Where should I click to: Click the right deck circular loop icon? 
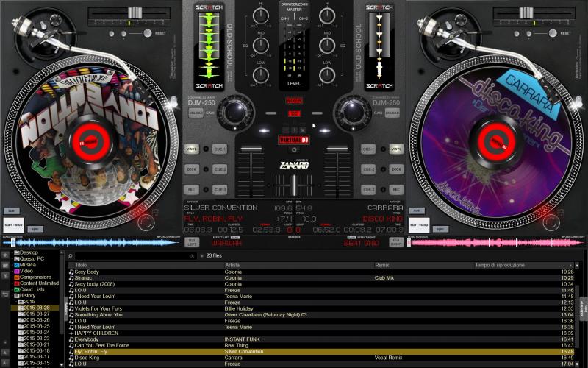[x=551, y=222]
